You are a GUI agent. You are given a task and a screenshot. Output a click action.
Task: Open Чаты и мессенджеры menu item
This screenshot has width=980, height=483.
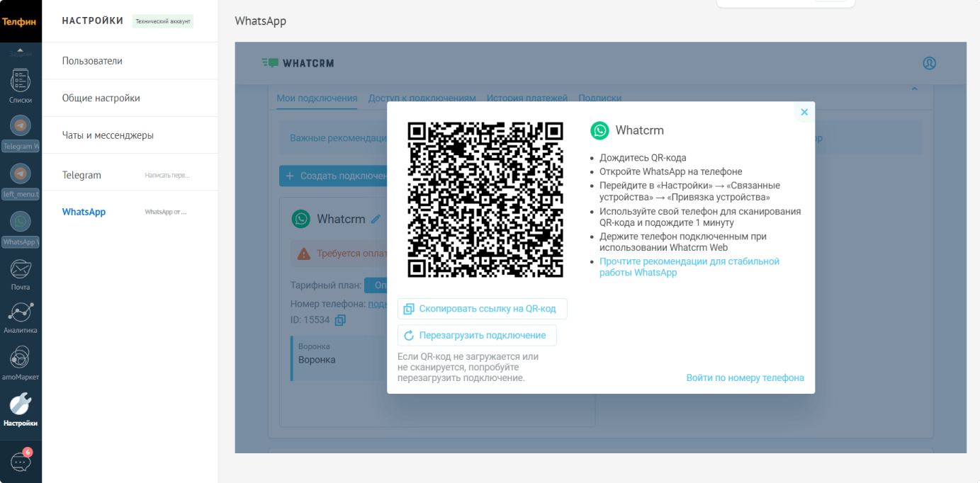tap(130, 135)
